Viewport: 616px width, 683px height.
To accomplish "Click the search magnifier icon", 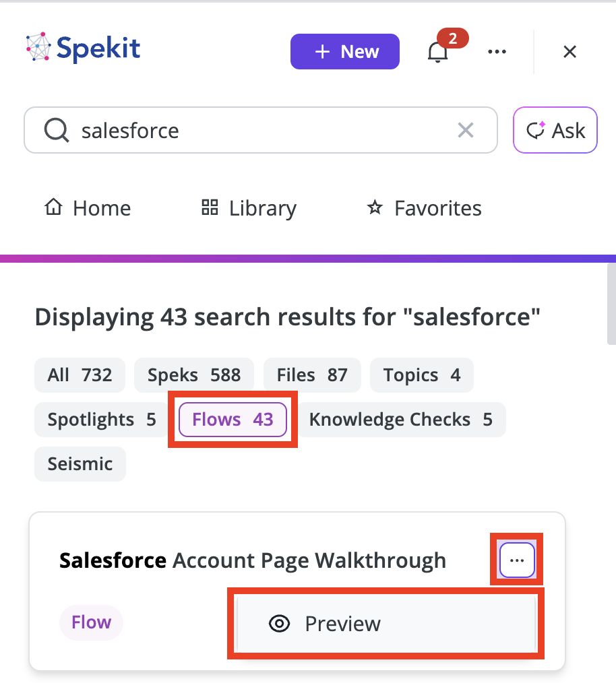I will (57, 130).
